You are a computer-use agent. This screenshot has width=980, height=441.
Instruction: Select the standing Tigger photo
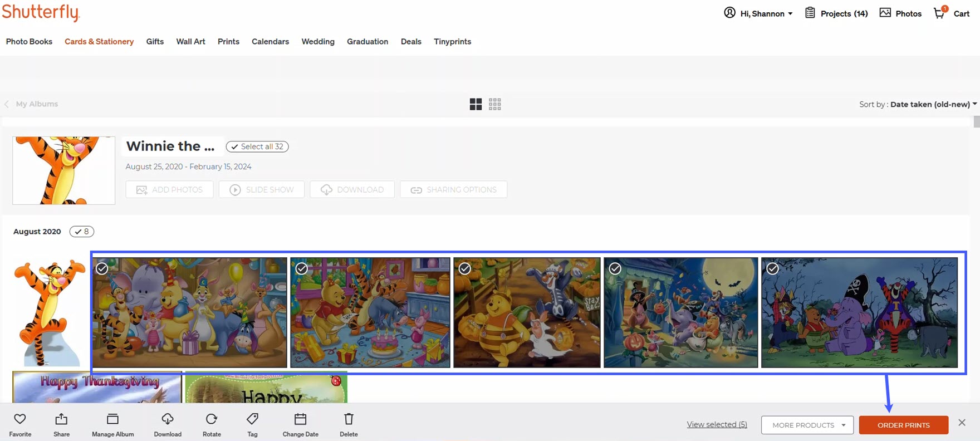pyautogui.click(x=50, y=312)
